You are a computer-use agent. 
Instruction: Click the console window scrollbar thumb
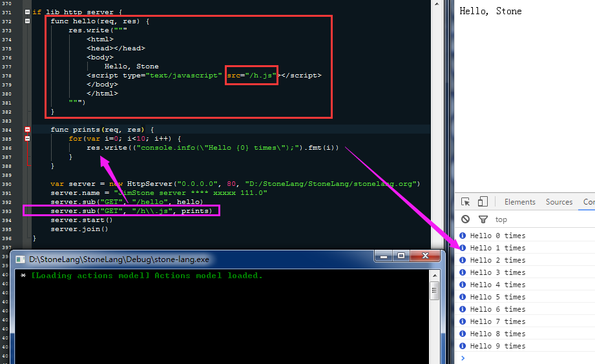[435, 291]
